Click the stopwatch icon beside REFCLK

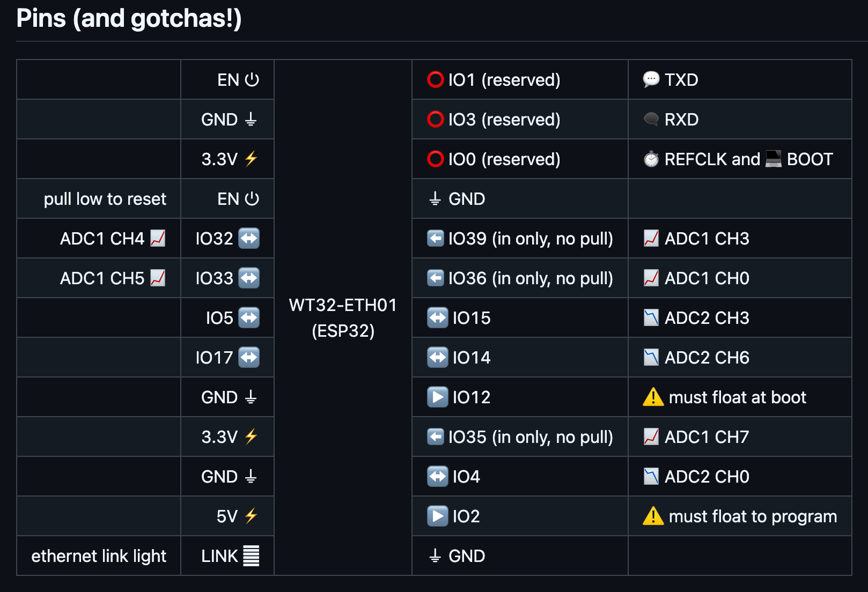click(651, 159)
